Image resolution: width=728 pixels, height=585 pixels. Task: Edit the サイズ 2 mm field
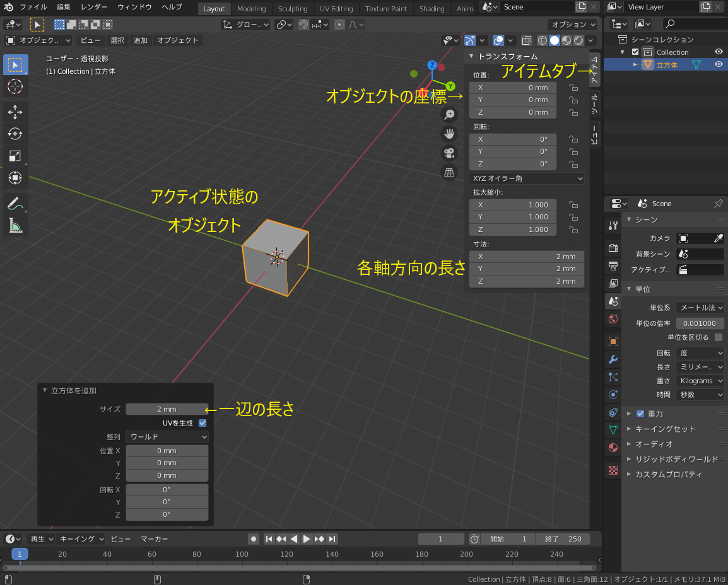[167, 409]
